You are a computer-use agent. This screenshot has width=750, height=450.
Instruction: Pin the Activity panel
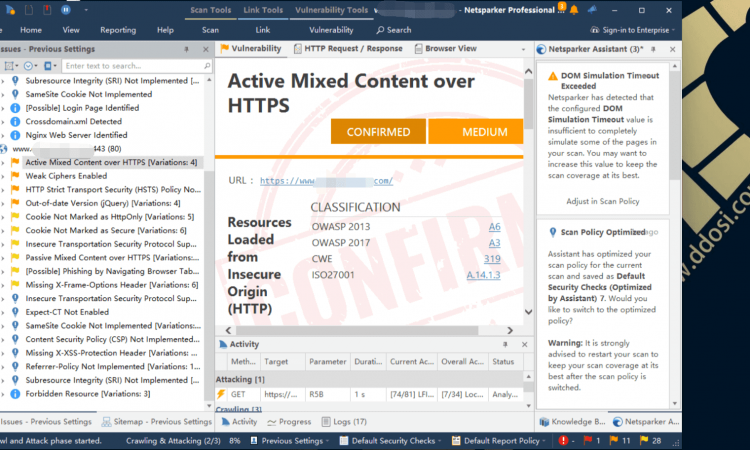tap(505, 344)
